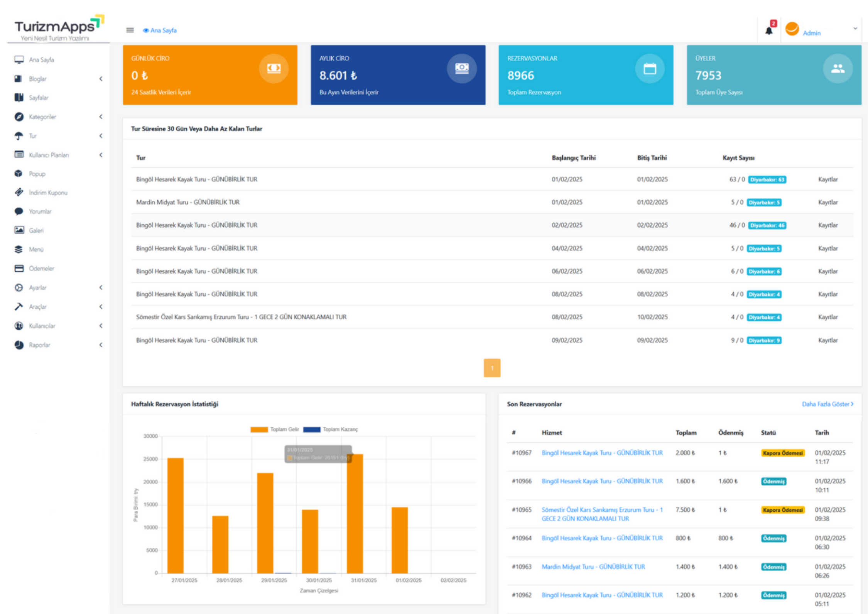Expand the Kullanıcı Planları submenu chevron

tap(101, 155)
